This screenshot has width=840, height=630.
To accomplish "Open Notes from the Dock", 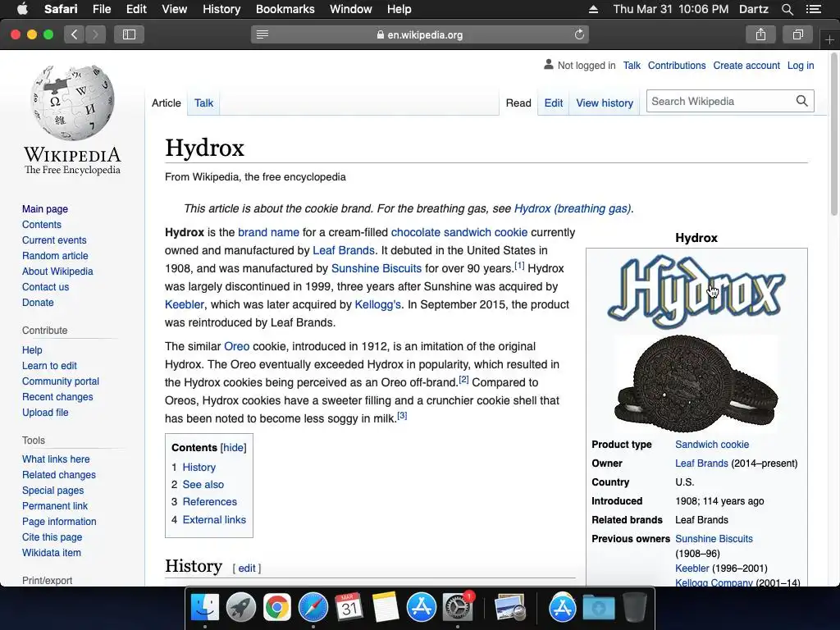I will (x=386, y=608).
